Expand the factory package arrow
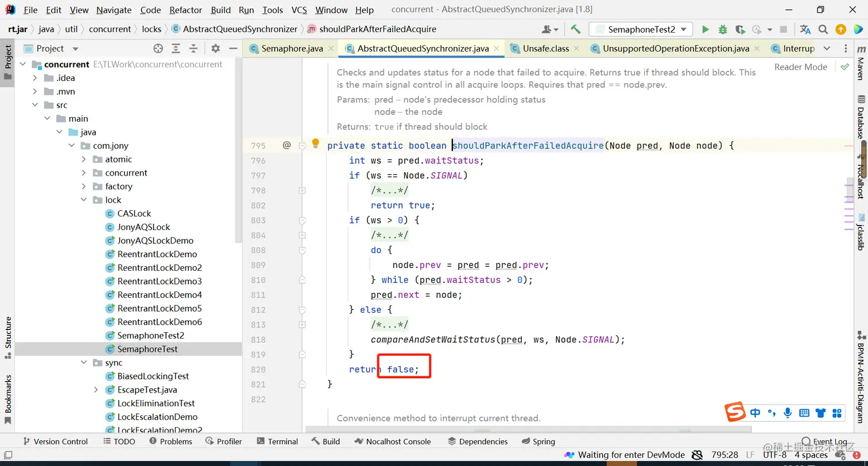The width and height of the screenshot is (868, 466). click(84, 187)
